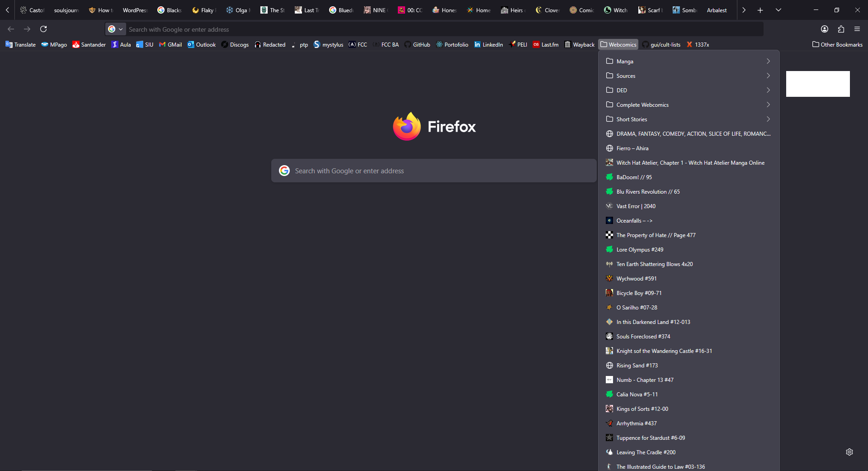This screenshot has height=471, width=868.
Task: Open The Property of Hate bookmark
Action: (x=689, y=235)
